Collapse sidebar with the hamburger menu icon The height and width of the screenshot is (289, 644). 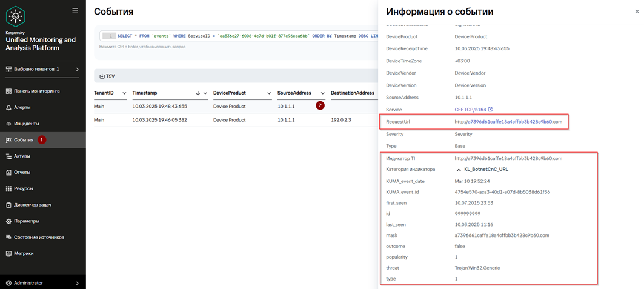(75, 10)
